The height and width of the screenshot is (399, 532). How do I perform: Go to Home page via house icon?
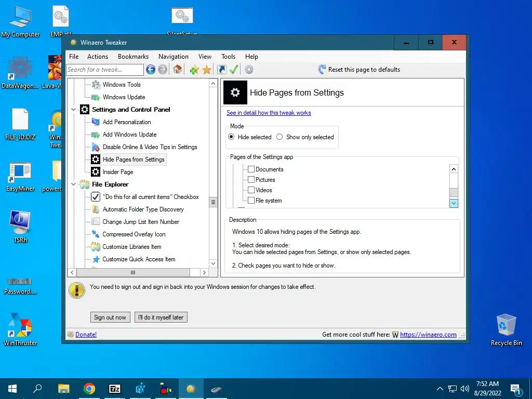(177, 70)
